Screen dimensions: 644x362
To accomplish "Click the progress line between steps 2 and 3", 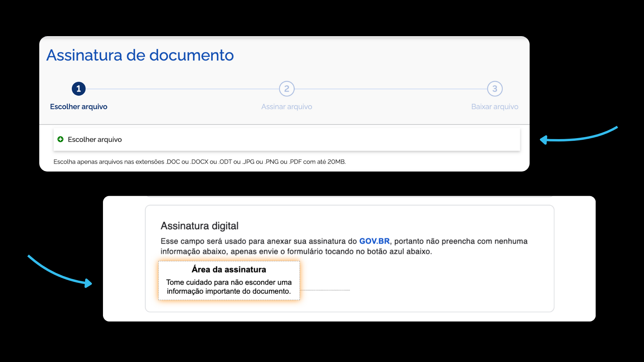I will [x=391, y=89].
